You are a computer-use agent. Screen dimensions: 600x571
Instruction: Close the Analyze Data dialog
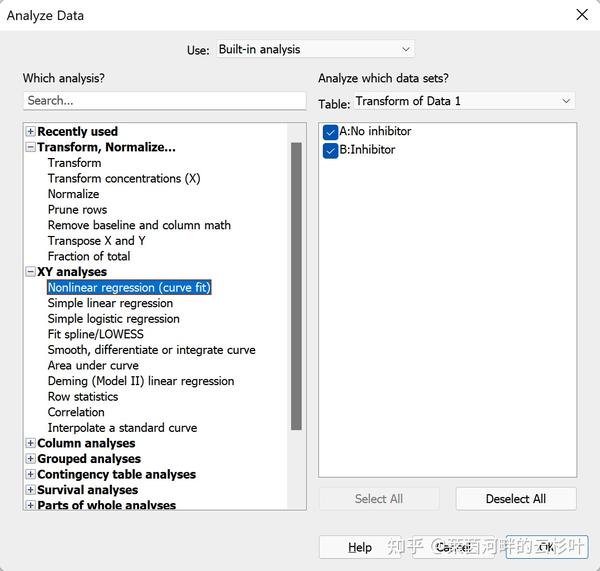coord(582,15)
